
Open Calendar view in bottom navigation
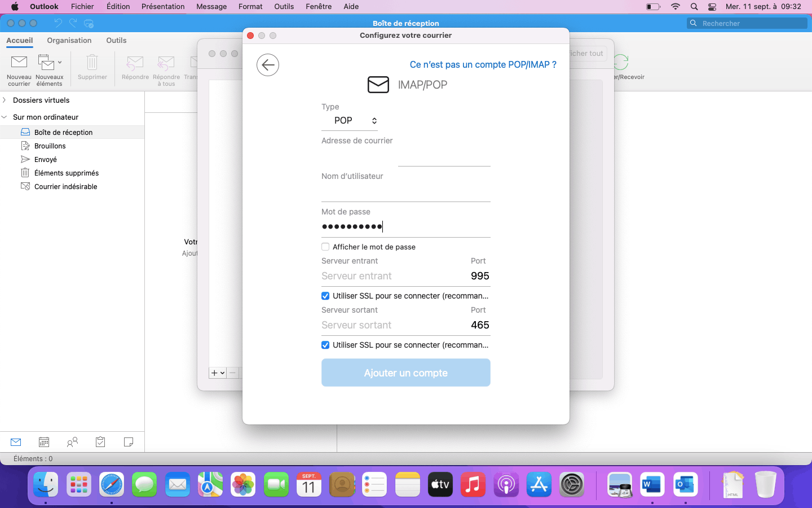click(x=44, y=442)
